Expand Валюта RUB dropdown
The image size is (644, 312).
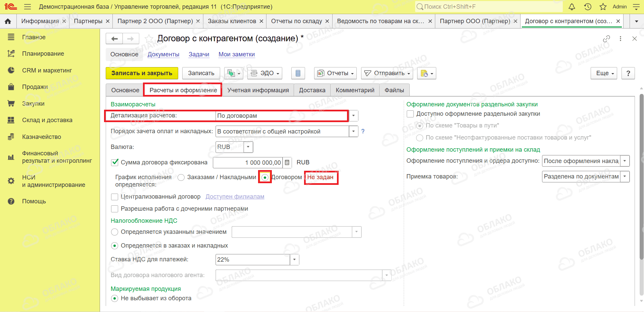coord(248,147)
